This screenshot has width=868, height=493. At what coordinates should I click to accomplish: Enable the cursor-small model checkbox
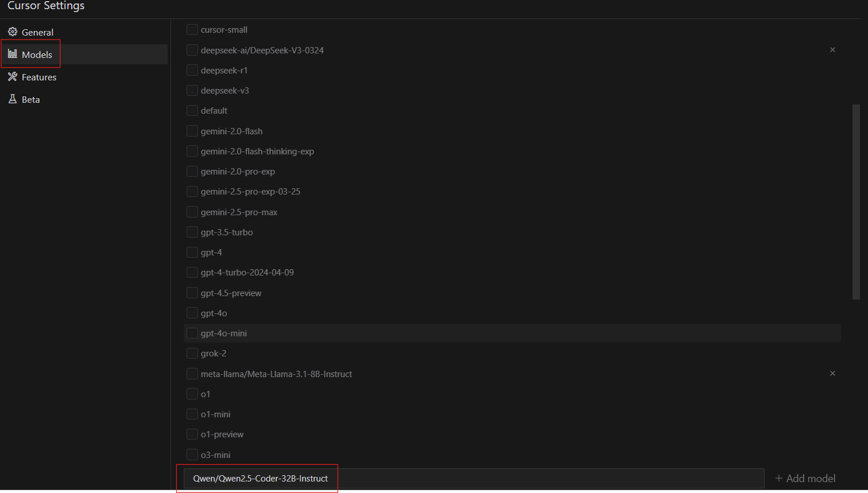tap(192, 29)
